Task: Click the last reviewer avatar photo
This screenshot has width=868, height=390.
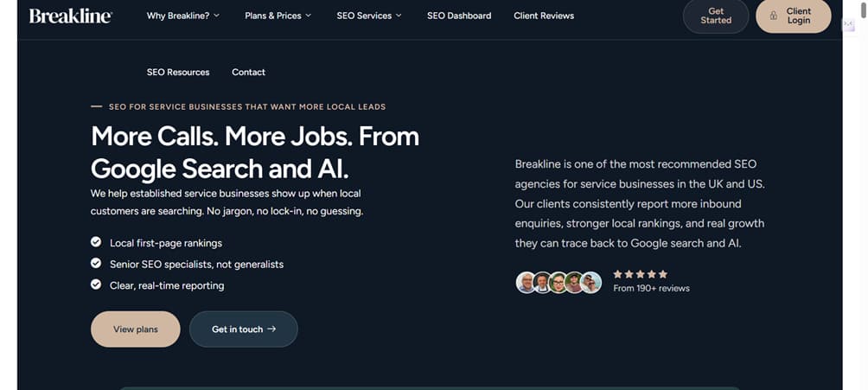Action: 591,282
